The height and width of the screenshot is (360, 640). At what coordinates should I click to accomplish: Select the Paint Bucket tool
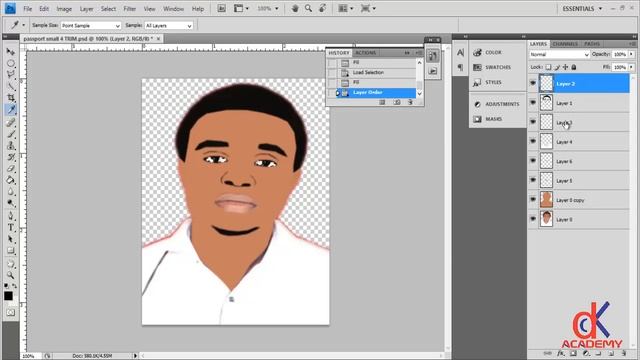[11, 180]
